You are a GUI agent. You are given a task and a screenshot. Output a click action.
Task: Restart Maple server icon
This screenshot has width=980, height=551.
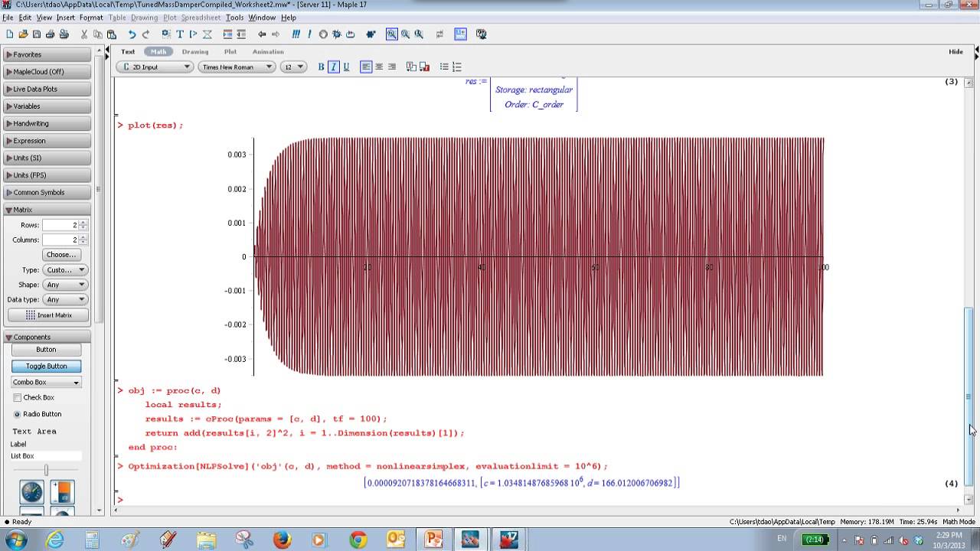(x=351, y=34)
